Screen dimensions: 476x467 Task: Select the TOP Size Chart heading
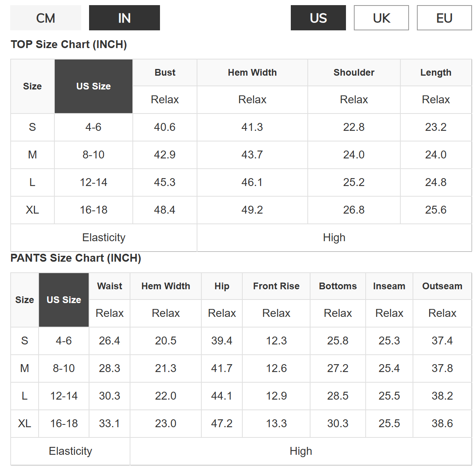pyautogui.click(x=69, y=45)
